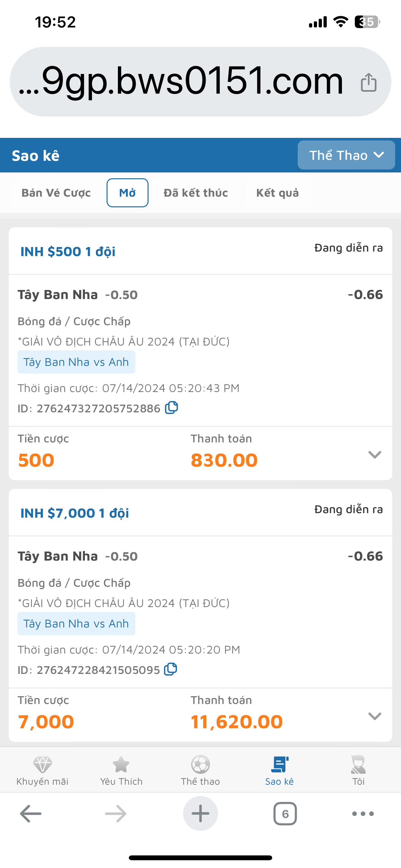Go back with browser back arrow
Image resolution: width=401 pixels, height=868 pixels.
pos(31,814)
